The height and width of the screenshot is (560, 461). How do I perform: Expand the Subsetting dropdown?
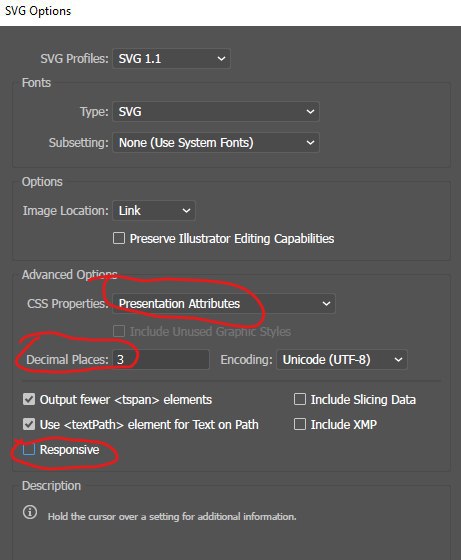(216, 143)
